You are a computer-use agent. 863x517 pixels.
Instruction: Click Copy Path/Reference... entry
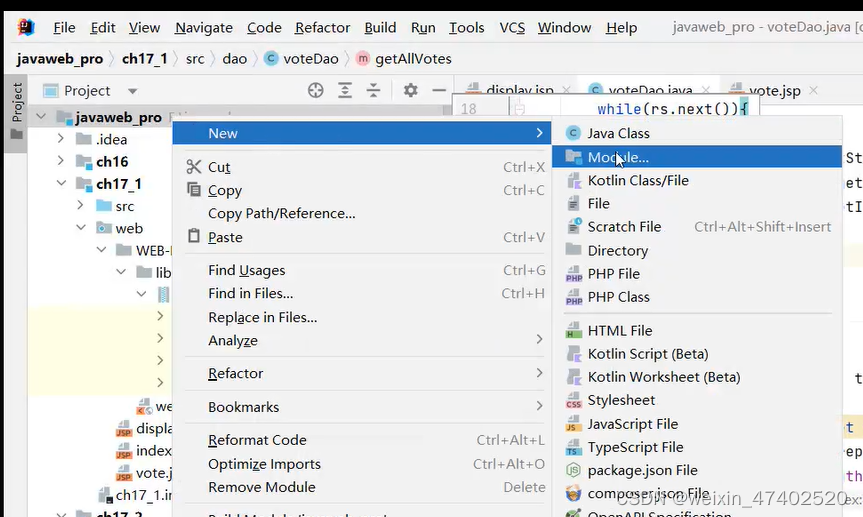(x=363, y=213)
